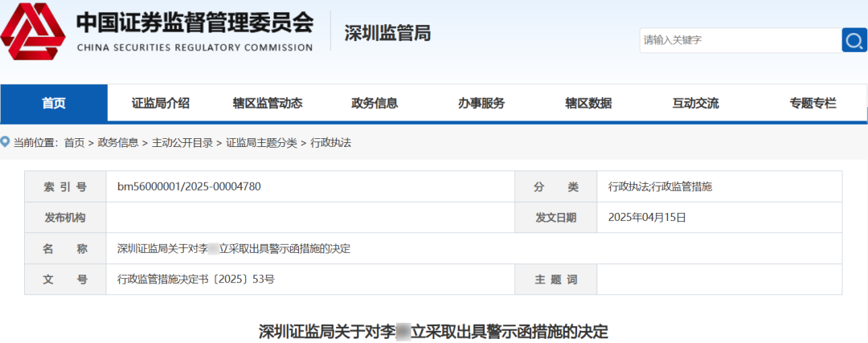Select index number bm56000001/2025-00004780
This screenshot has height=343, width=868.
[190, 187]
